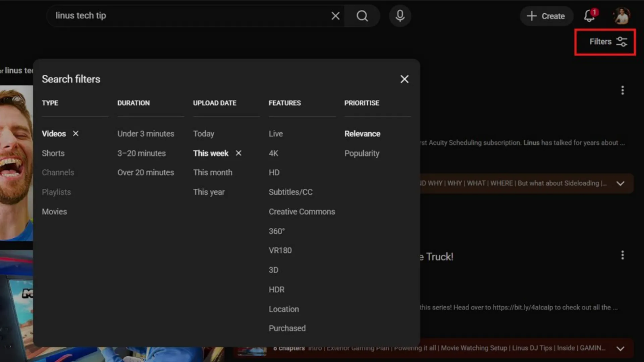Expand the chevron on the Sideloading video

click(621, 183)
